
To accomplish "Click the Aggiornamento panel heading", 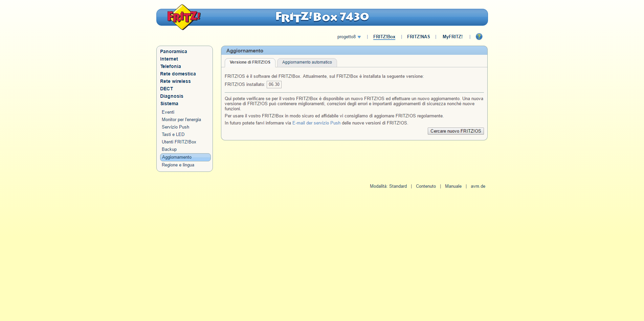I will point(245,51).
